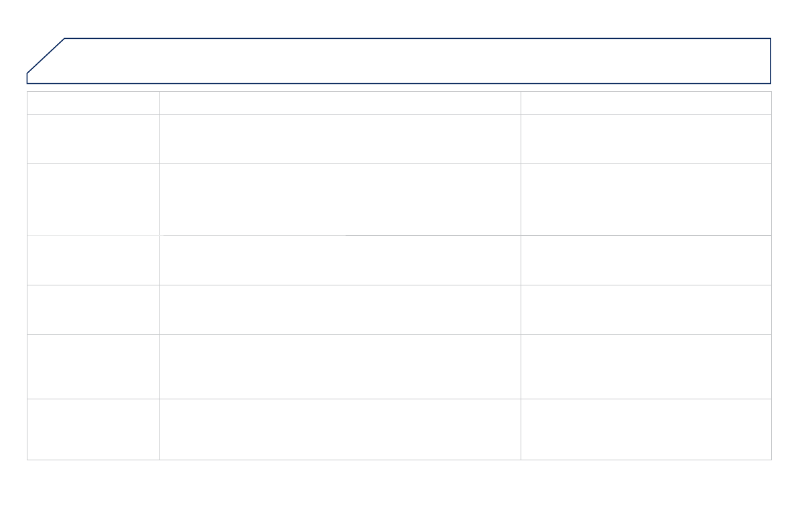
Task: Select last table row's right column cell
Action: point(645,429)
